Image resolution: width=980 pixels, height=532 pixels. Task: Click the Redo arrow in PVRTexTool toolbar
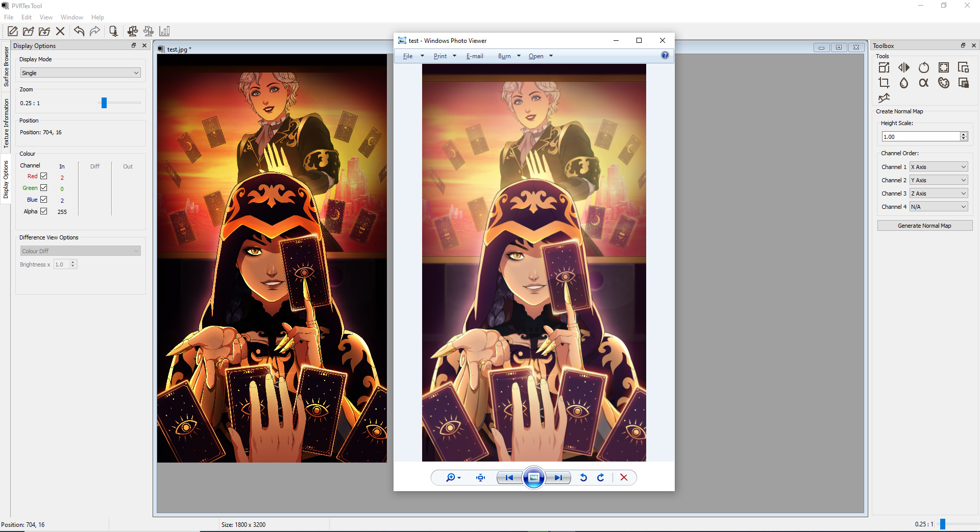[95, 31]
